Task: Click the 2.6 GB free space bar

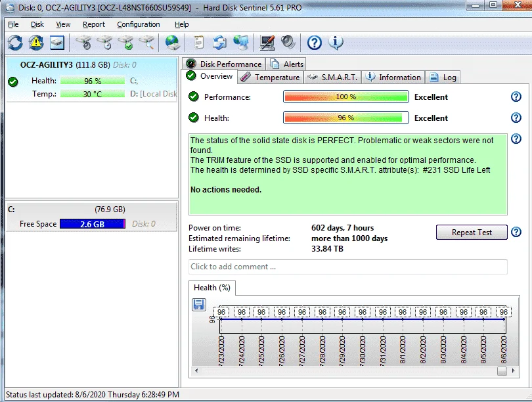Action: [x=93, y=224]
